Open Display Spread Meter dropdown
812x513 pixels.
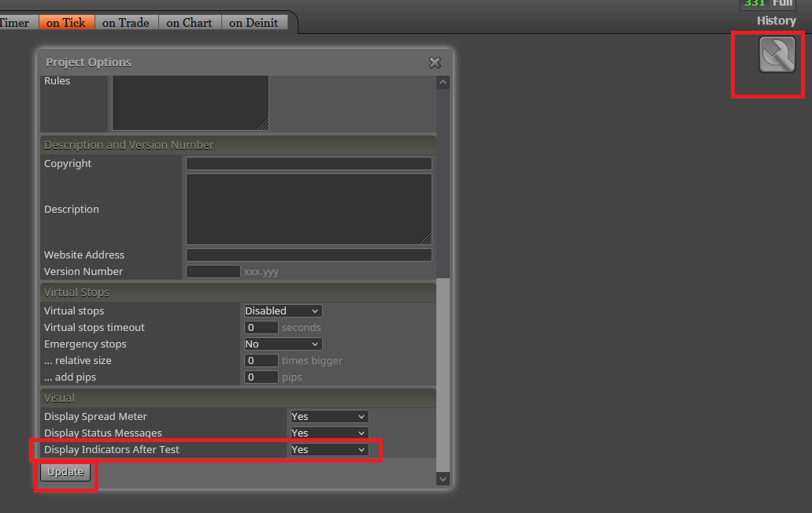pos(329,417)
